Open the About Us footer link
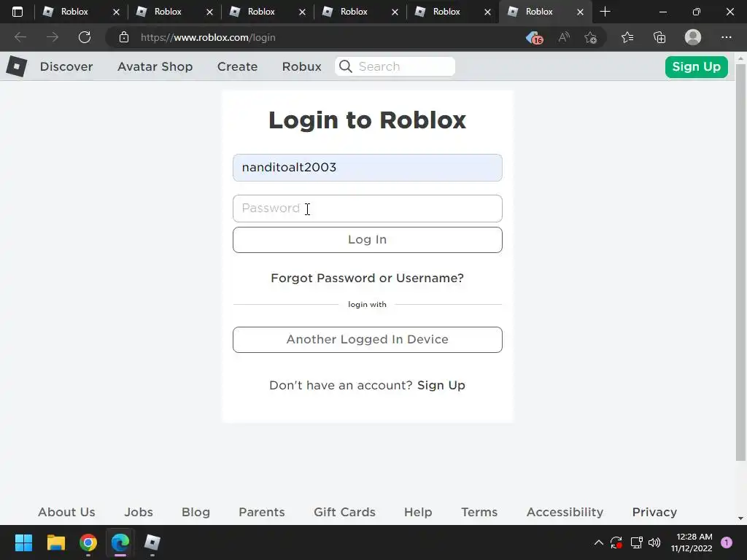Screen dimensions: 747x560 (66, 512)
